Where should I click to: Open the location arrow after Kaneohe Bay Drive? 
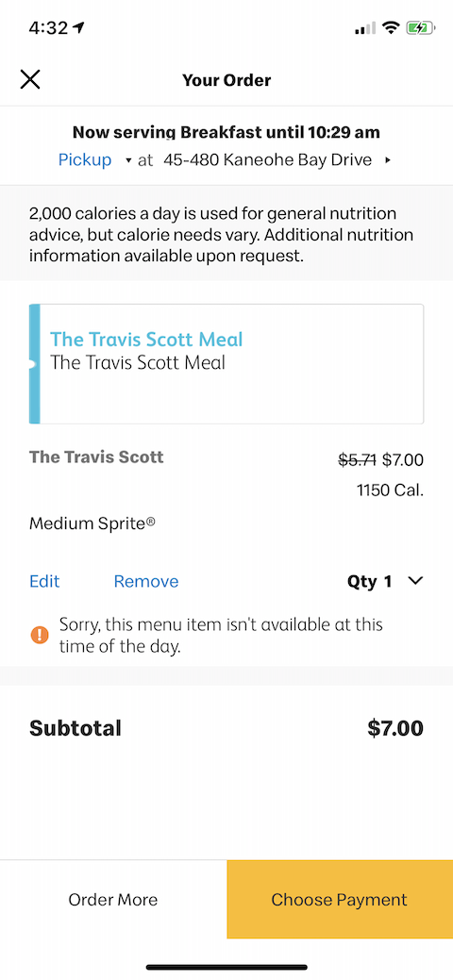pyautogui.click(x=388, y=160)
